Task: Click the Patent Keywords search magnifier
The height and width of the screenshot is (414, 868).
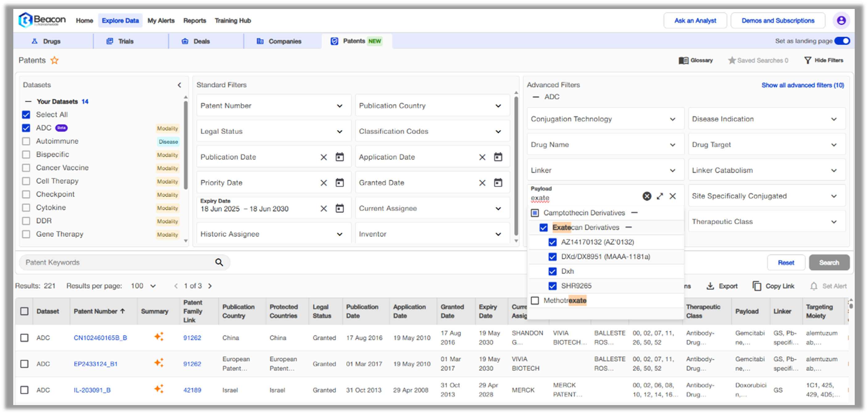Action: (219, 262)
